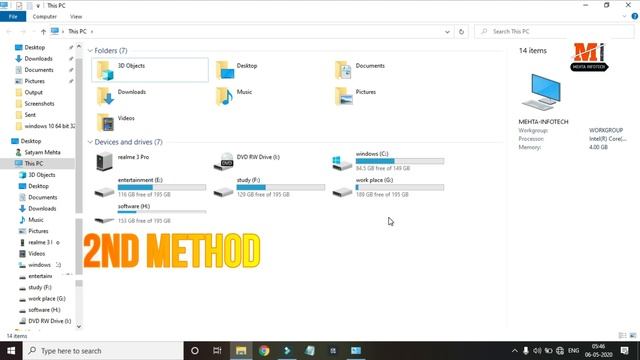Image resolution: width=640 pixels, height=360 pixels.
Task: Select This PC in navigation pane
Action: (x=33, y=163)
